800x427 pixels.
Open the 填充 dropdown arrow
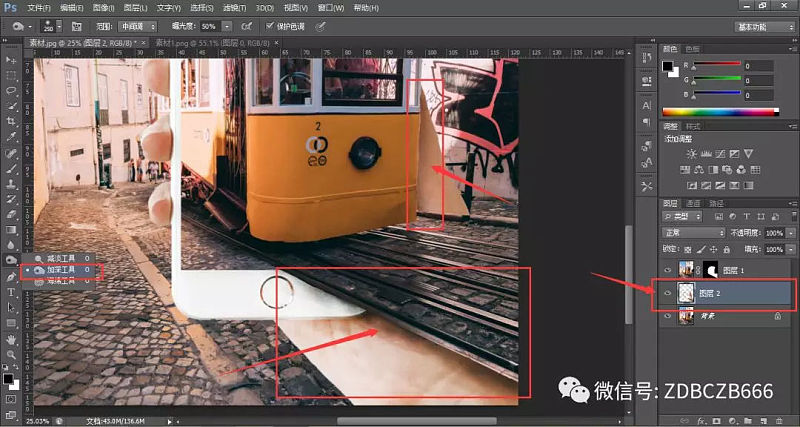[x=790, y=249]
